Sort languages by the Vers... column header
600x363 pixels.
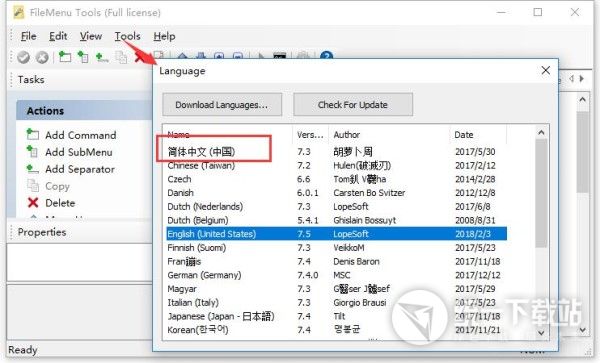pos(310,135)
